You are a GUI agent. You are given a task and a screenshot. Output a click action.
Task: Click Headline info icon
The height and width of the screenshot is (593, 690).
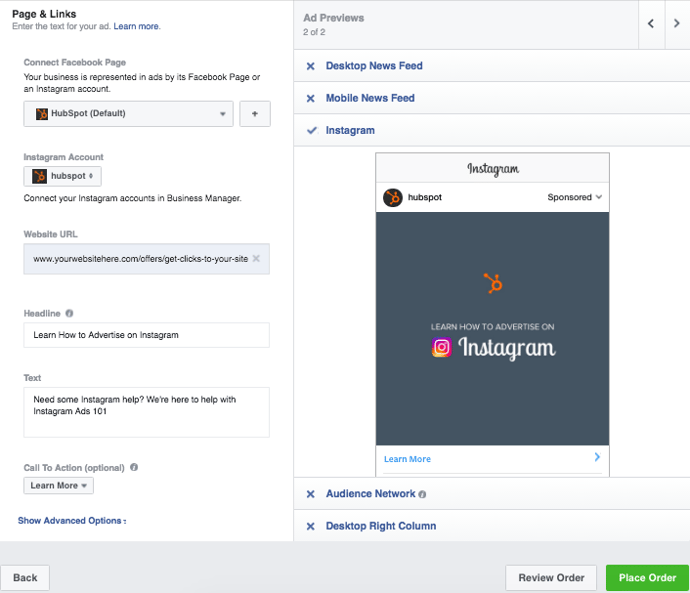tap(69, 313)
